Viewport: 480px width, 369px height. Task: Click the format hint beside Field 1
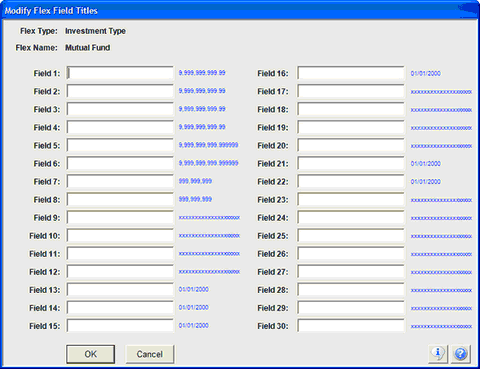(x=202, y=73)
